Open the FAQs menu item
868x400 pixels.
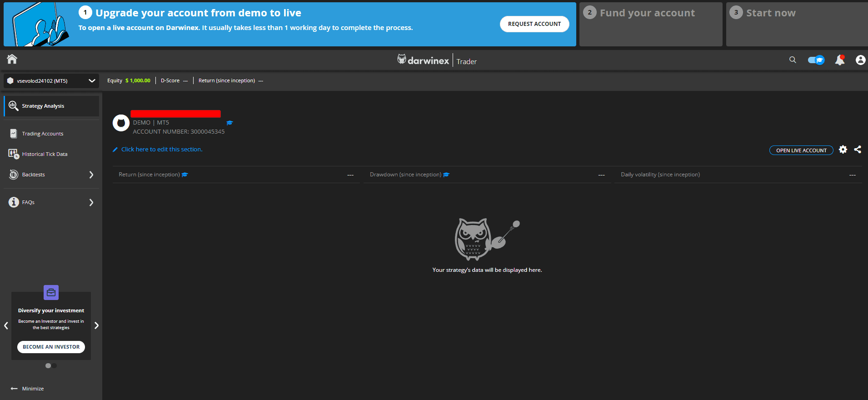[x=28, y=202]
